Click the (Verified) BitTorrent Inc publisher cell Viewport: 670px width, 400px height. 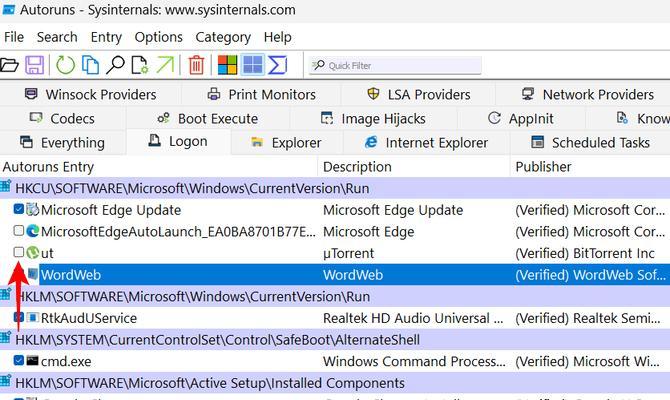click(x=585, y=253)
